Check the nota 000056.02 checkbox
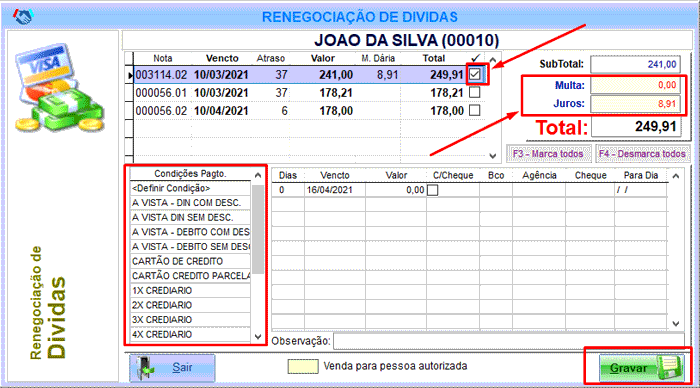The width and height of the screenshot is (700, 388). pos(475,110)
